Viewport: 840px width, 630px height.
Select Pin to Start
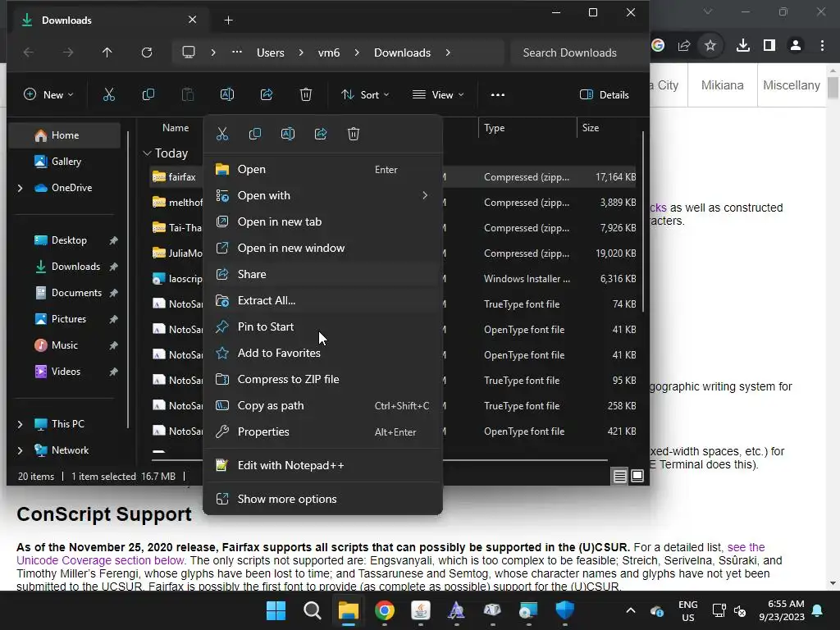coord(323,326)
